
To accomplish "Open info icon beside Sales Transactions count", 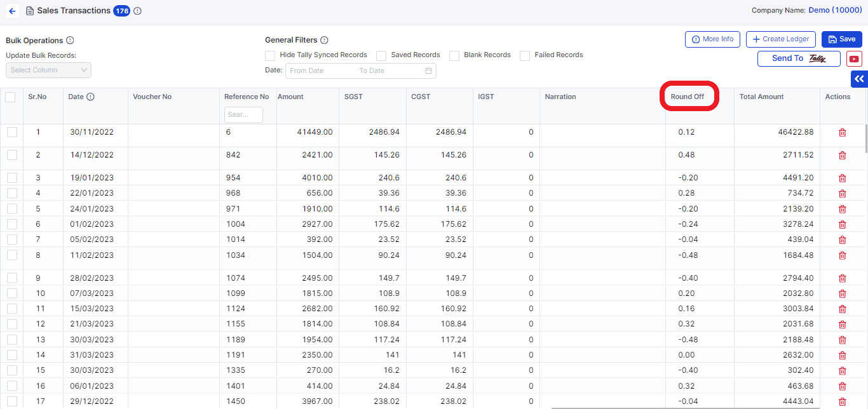I will [138, 11].
